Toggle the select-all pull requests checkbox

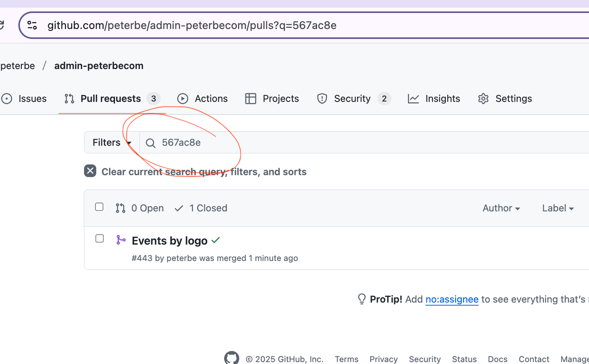coord(99,207)
